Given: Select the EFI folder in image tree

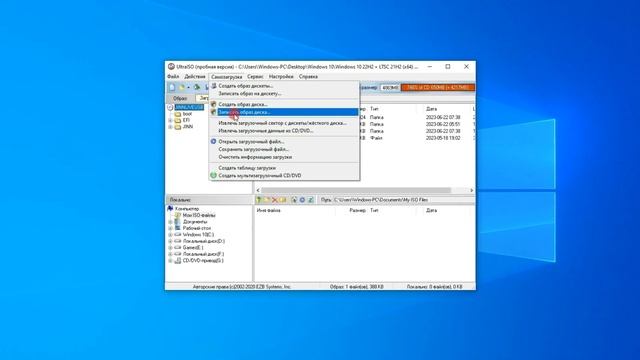Looking at the screenshot, I should [186, 120].
